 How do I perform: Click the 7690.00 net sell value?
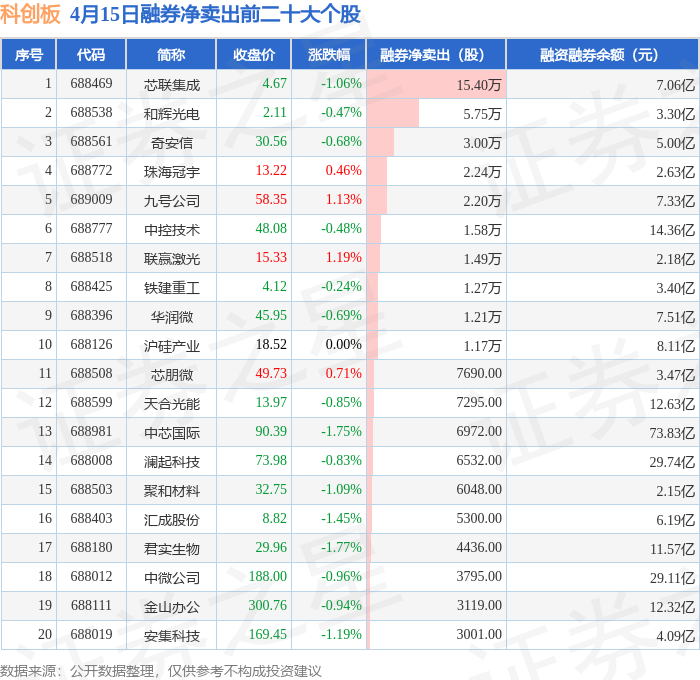pos(479,373)
